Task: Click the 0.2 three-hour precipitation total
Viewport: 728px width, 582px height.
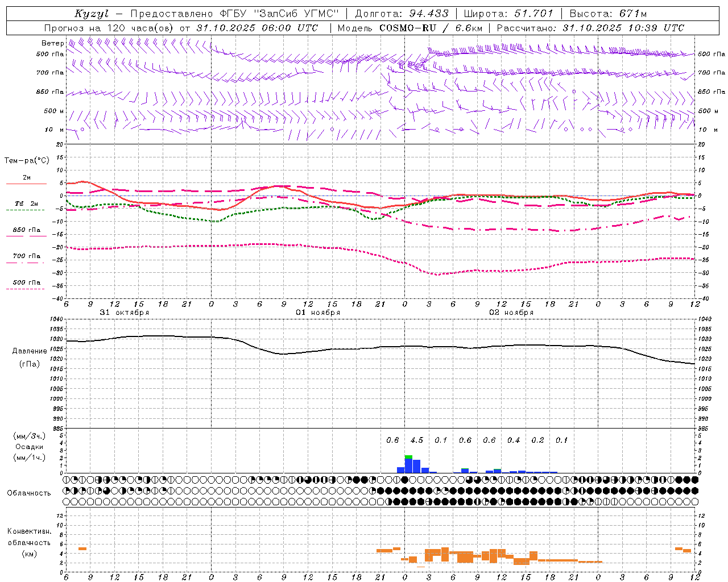Action: [537, 440]
